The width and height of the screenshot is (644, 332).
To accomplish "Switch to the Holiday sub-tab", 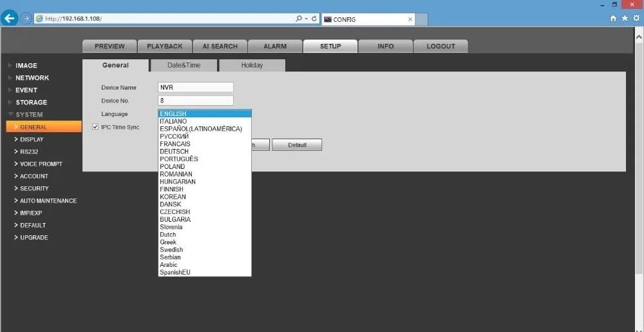I will point(252,65).
